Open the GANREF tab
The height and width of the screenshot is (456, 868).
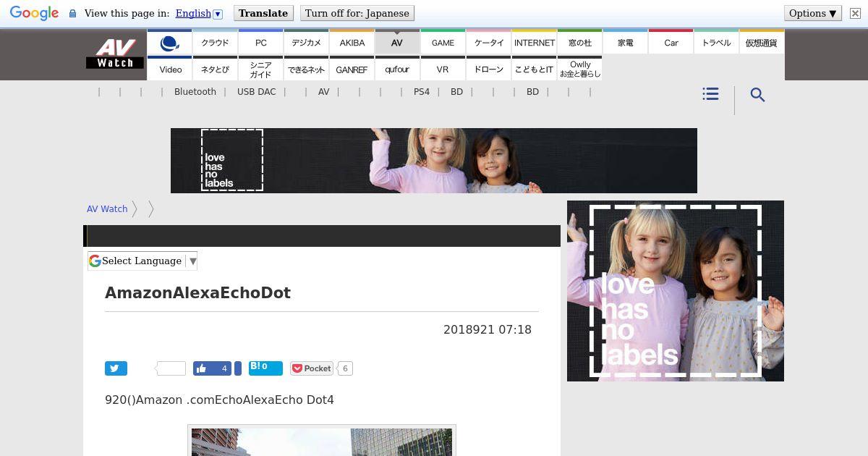[352, 69]
